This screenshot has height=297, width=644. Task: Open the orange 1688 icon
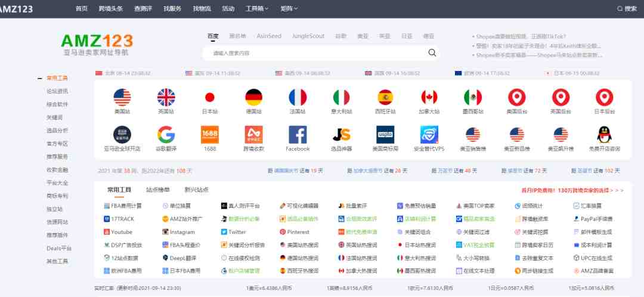[x=209, y=134]
